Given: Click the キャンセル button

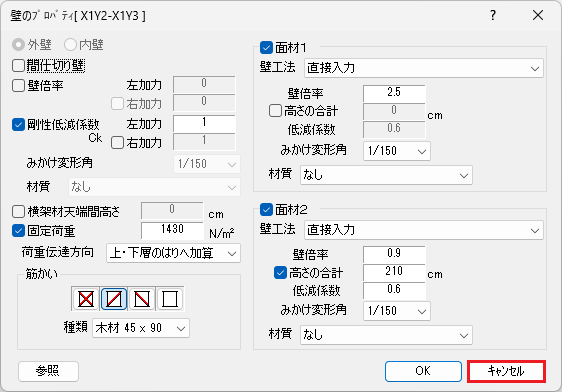Looking at the screenshot, I should (506, 371).
